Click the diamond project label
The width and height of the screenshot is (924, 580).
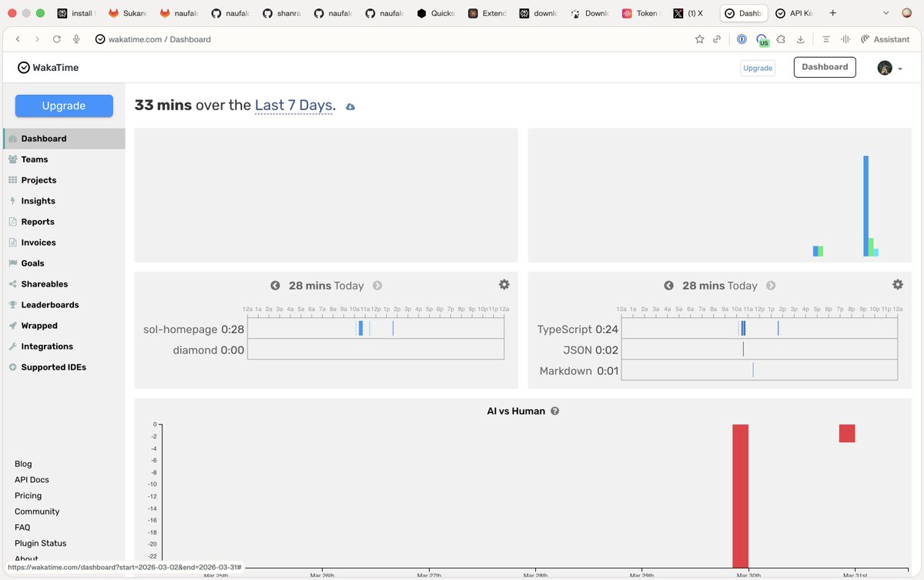click(x=195, y=350)
